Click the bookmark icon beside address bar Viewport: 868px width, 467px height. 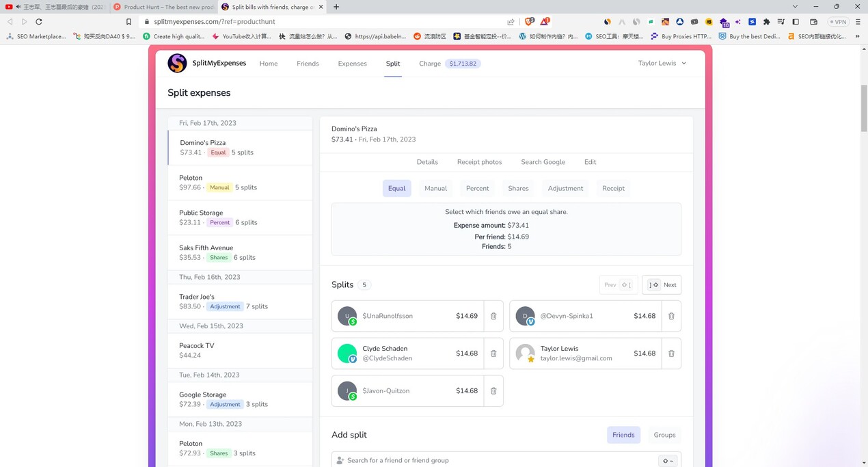click(x=128, y=22)
